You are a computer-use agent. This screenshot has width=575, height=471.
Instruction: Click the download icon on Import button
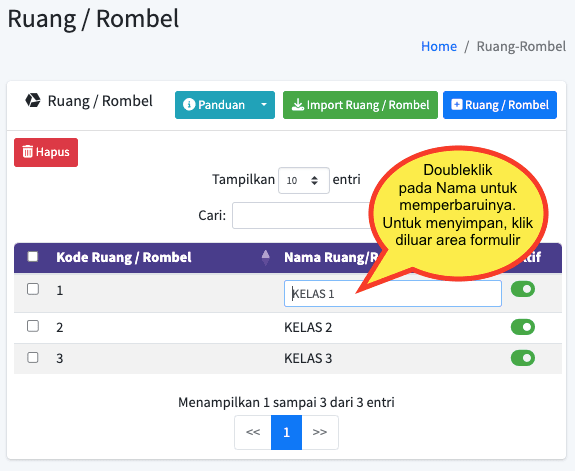297,105
